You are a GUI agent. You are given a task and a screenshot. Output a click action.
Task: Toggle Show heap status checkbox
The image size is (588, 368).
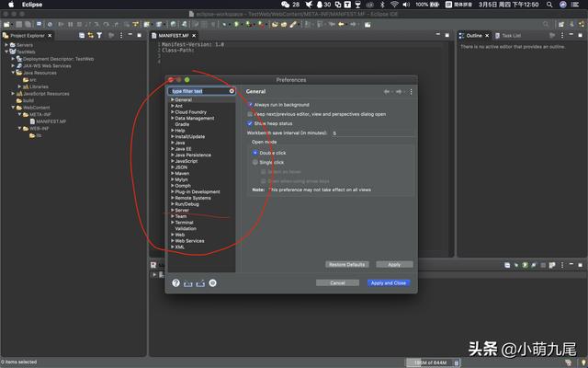[x=250, y=123]
